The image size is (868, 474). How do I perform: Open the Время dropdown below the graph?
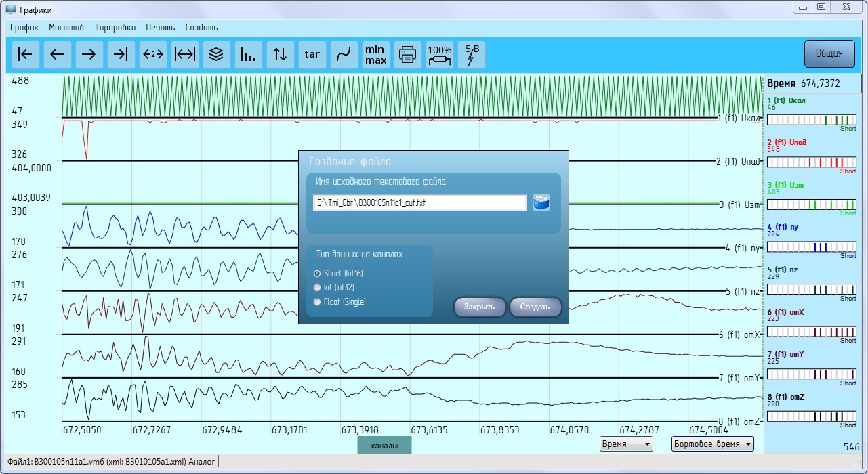tap(626, 444)
